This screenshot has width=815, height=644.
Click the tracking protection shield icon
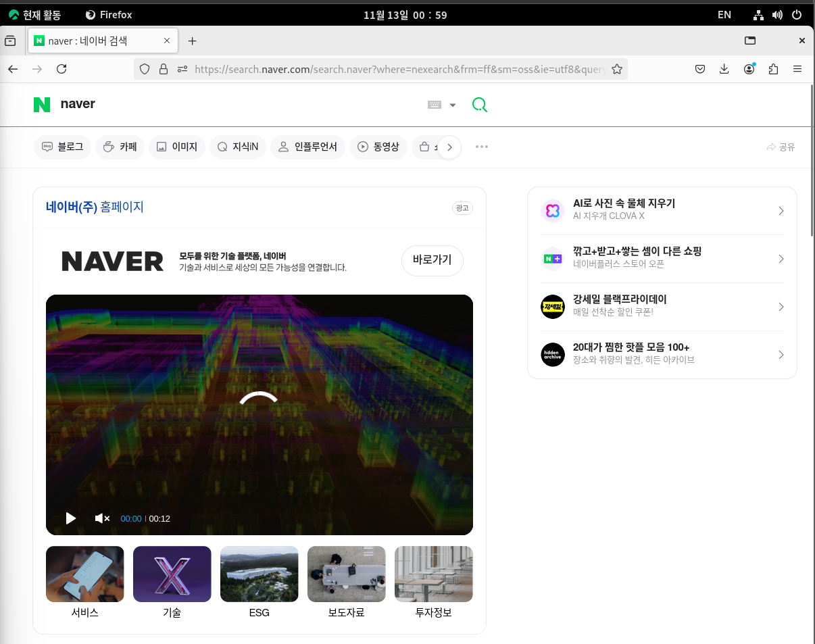pyautogui.click(x=144, y=69)
